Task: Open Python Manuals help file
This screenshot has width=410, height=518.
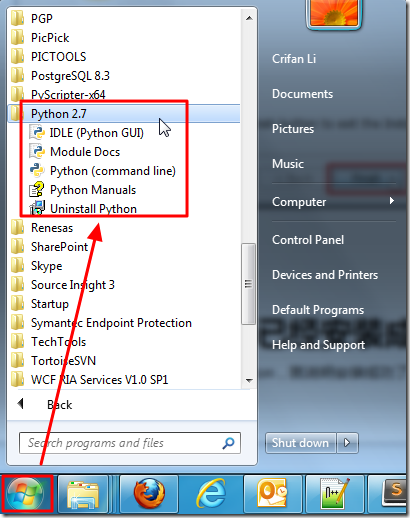Action: click(x=83, y=190)
